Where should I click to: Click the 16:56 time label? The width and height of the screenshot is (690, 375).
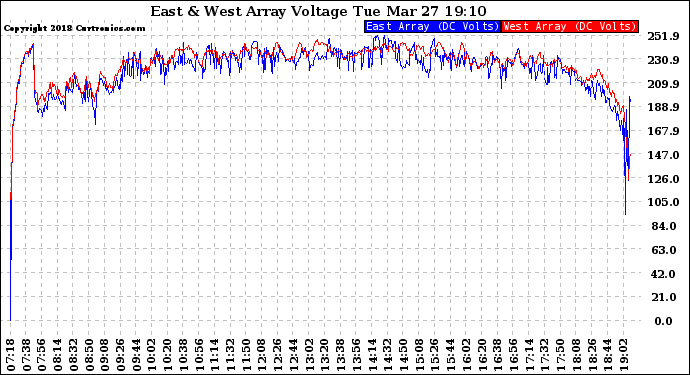(513, 355)
